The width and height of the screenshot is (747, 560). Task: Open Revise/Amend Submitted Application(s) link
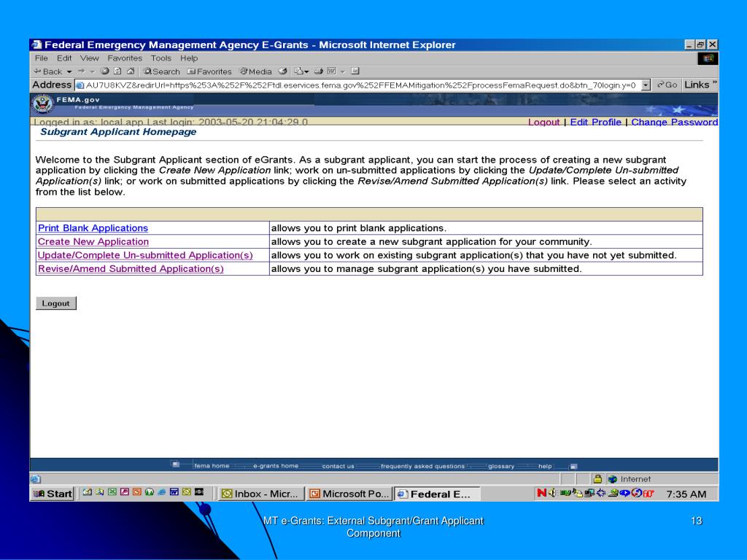coord(131,268)
